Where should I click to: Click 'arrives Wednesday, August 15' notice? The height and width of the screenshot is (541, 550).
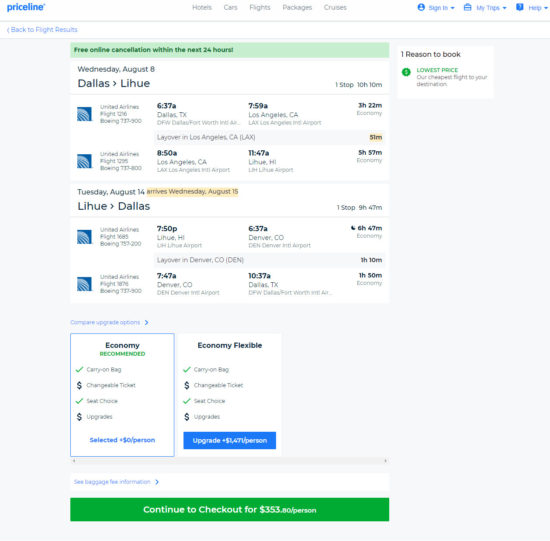click(192, 192)
